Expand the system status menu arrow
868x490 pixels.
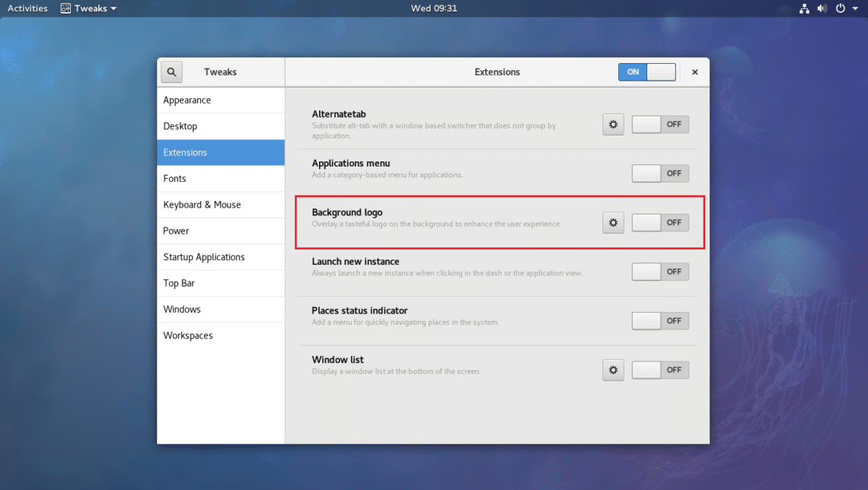855,8
